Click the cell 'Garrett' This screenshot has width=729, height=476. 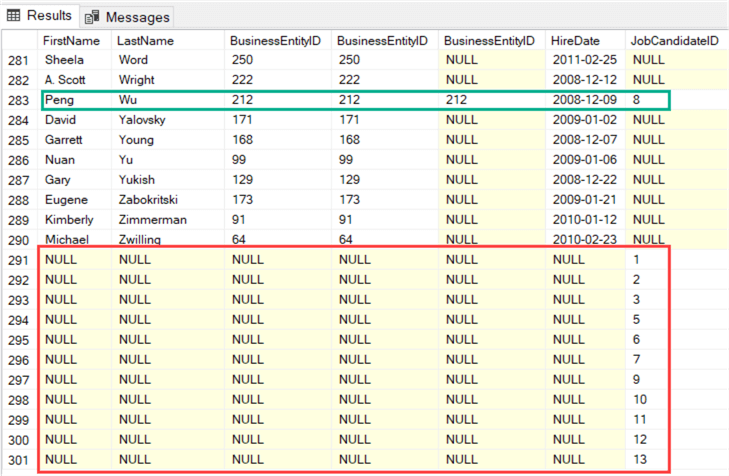74,140
